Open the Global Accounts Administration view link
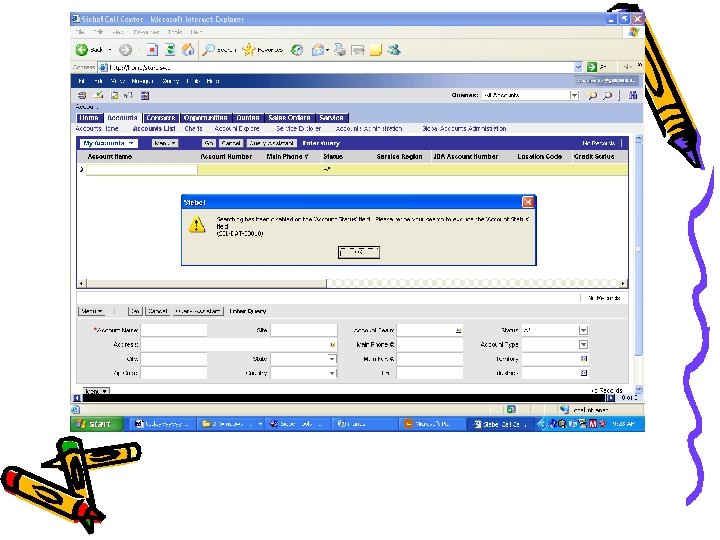The image size is (720, 540). 464,129
